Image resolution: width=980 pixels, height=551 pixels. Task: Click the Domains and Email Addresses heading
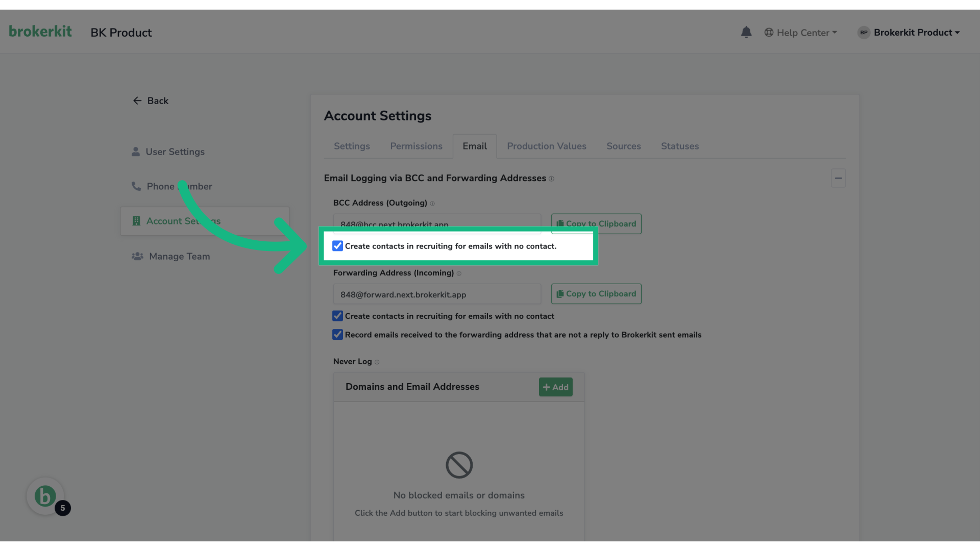pos(412,387)
